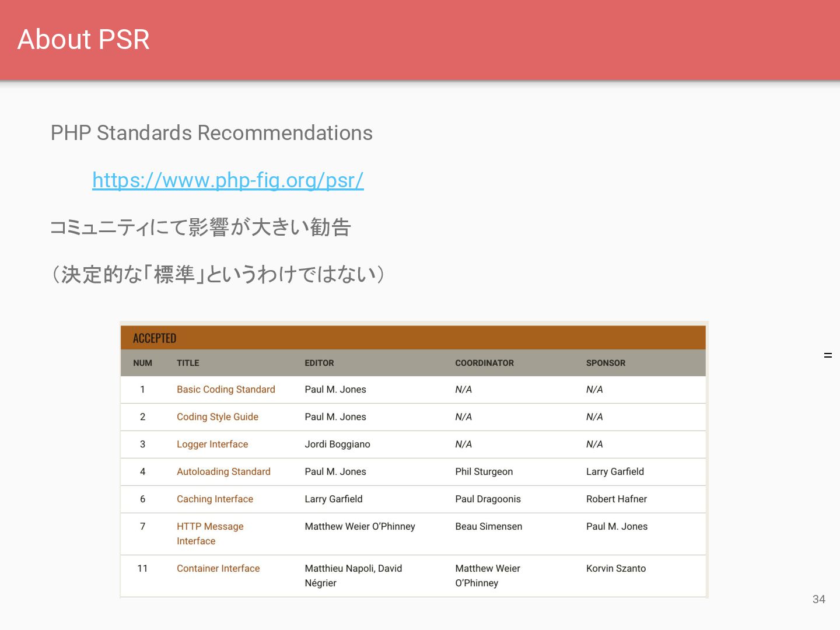This screenshot has width=840, height=630.
Task: Click coordinator Matthew Weier O'Phinney in row 11
Action: pyautogui.click(x=488, y=575)
